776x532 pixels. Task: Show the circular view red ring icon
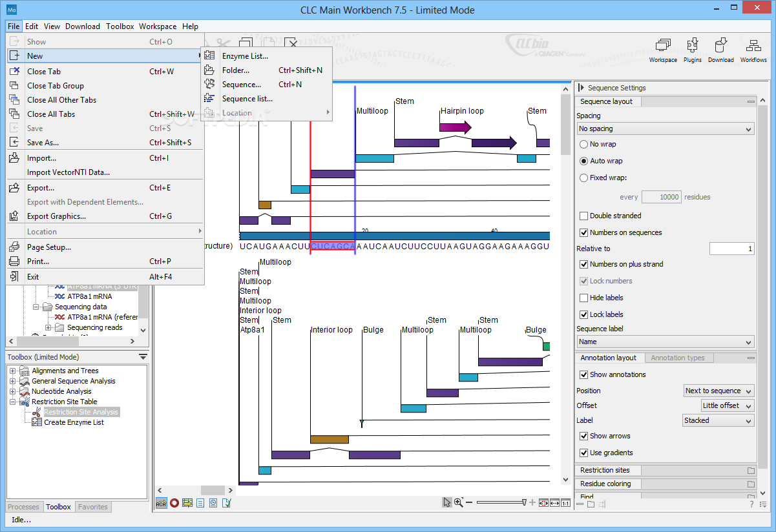click(174, 503)
